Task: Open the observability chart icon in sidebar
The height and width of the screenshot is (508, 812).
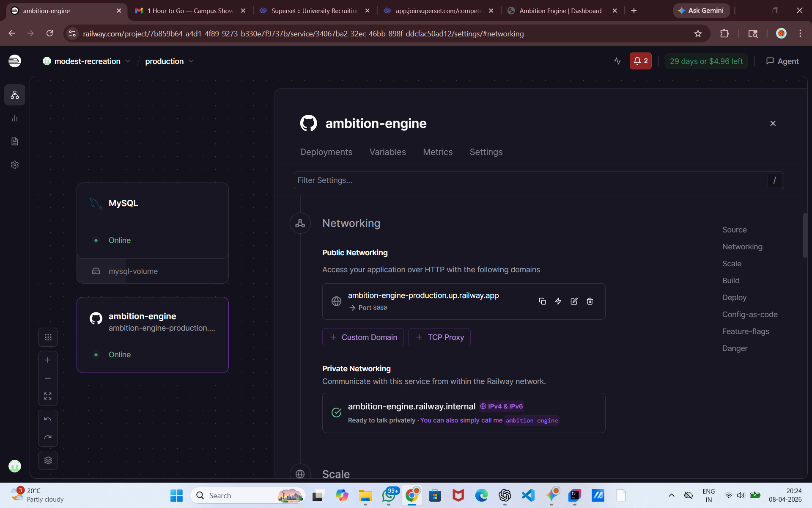Action: coord(15,118)
